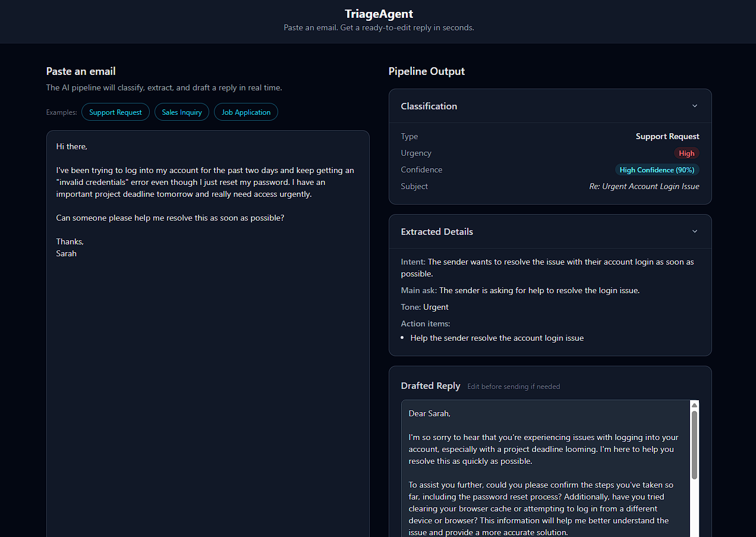This screenshot has width=756, height=537.
Task: Collapse the Extracted Details panel
Action: (694, 231)
